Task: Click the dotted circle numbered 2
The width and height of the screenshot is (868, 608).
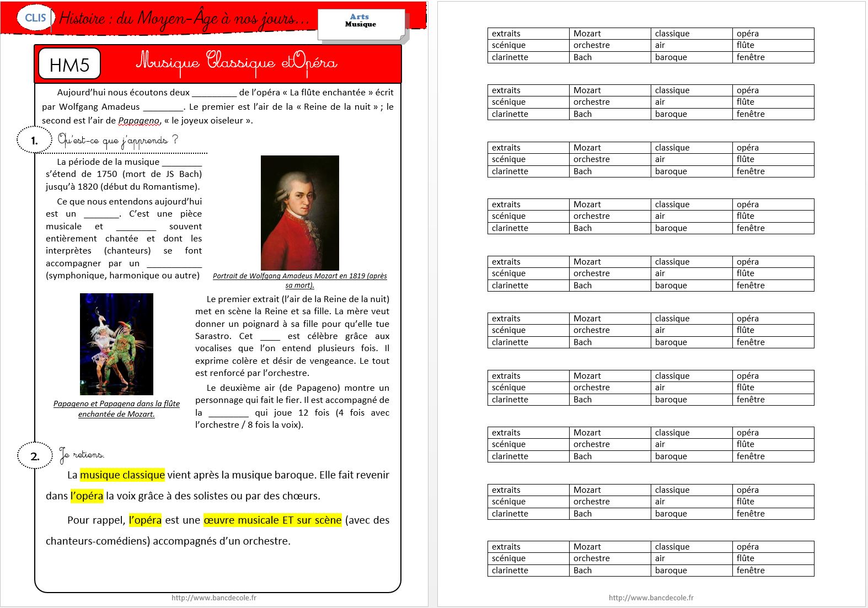Action: click(x=35, y=456)
